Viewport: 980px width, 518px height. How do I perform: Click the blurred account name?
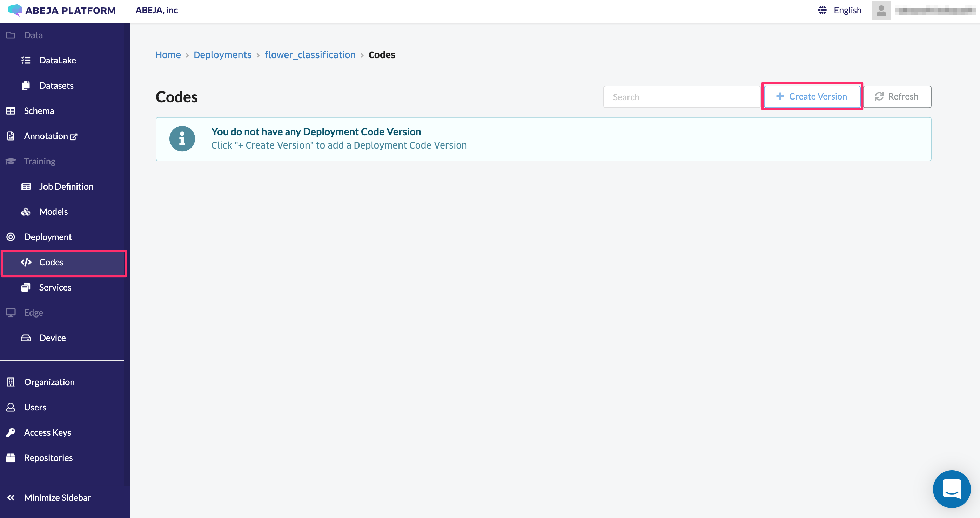click(x=935, y=11)
